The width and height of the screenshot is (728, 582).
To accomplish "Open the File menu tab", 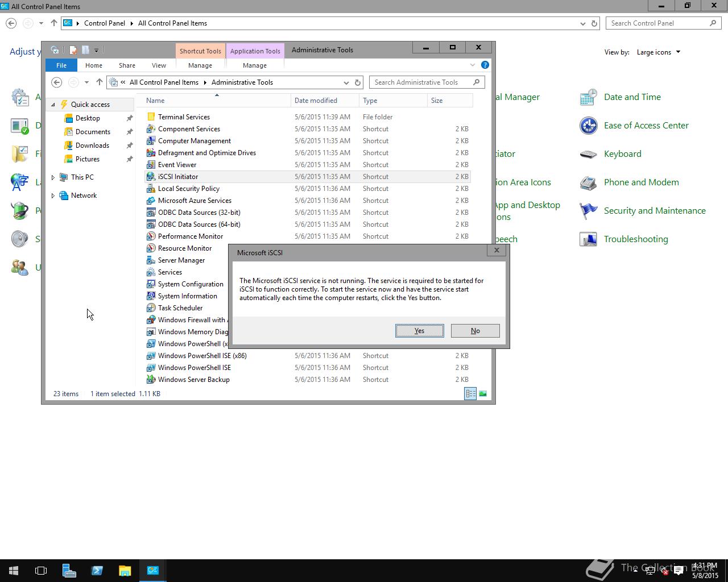I will click(x=61, y=65).
